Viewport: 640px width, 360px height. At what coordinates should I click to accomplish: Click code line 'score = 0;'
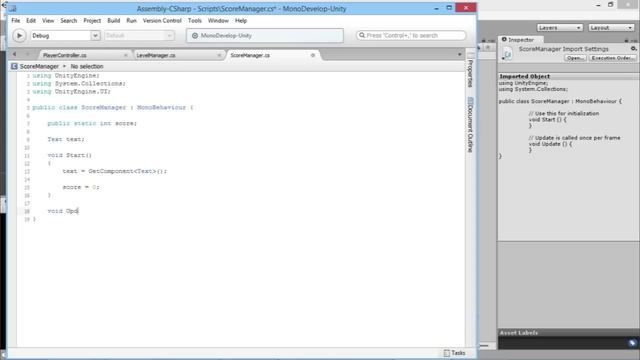coord(81,187)
